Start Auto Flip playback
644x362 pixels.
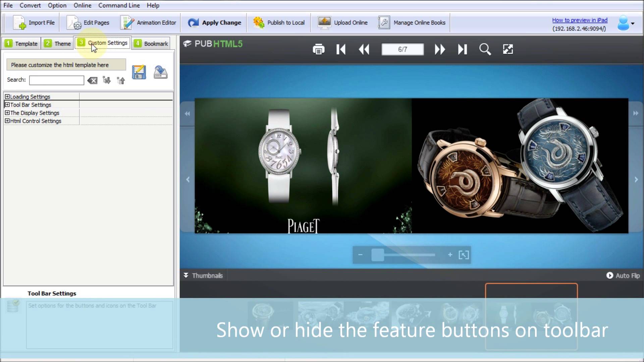point(623,276)
